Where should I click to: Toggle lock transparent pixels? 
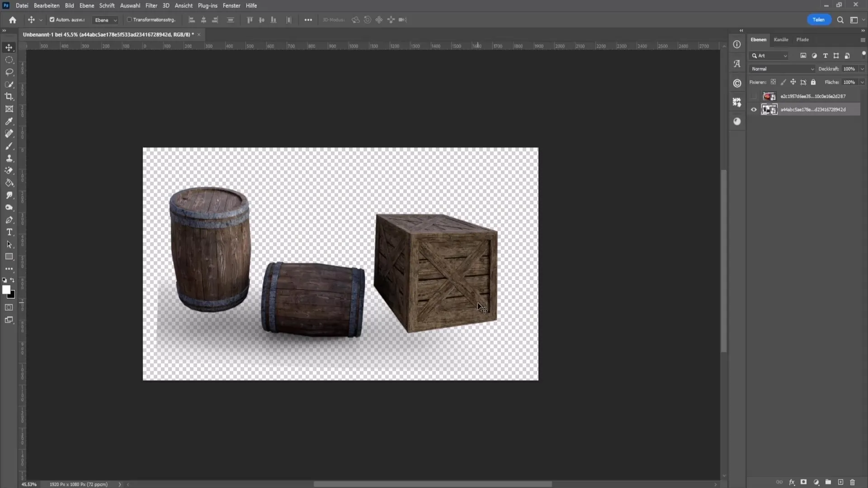(x=773, y=82)
